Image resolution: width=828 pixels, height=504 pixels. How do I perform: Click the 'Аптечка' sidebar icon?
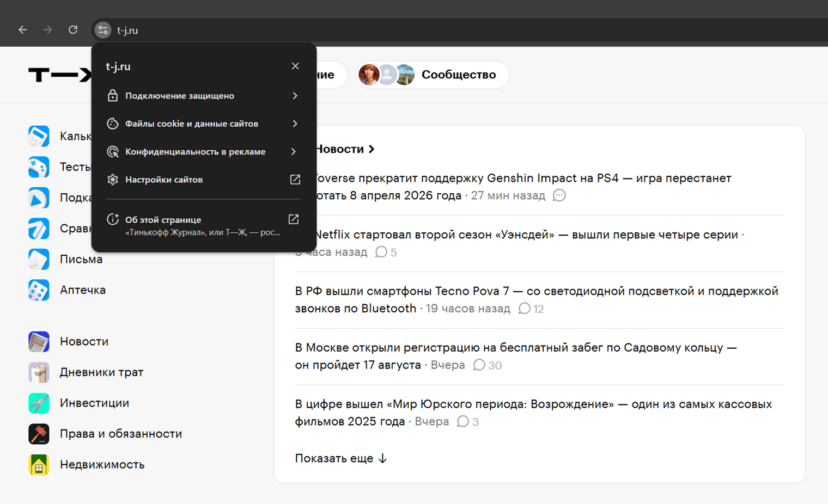coord(39,290)
